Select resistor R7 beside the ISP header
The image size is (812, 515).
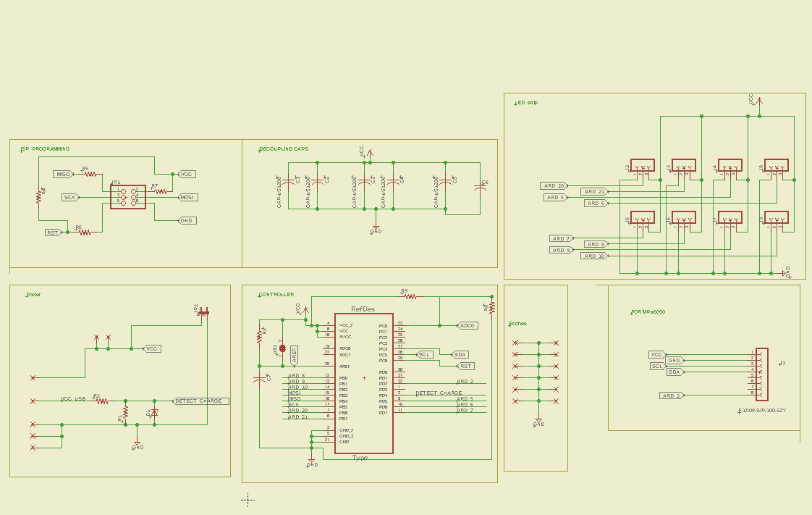161,191
